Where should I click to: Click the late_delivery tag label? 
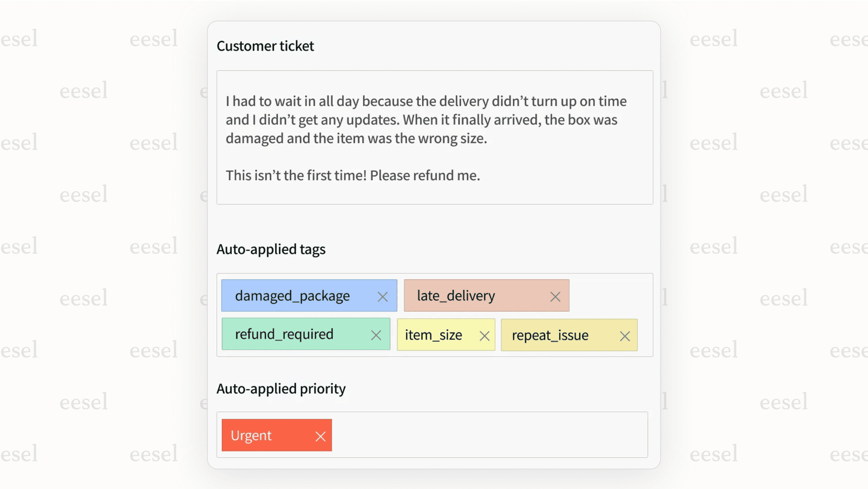pos(456,296)
